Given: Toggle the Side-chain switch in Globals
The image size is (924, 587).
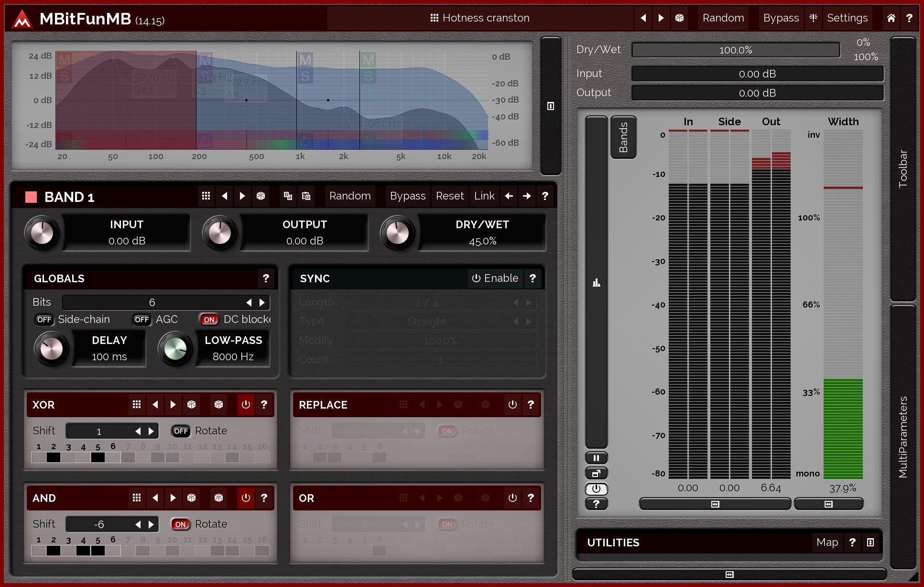Looking at the screenshot, I should 44,320.
